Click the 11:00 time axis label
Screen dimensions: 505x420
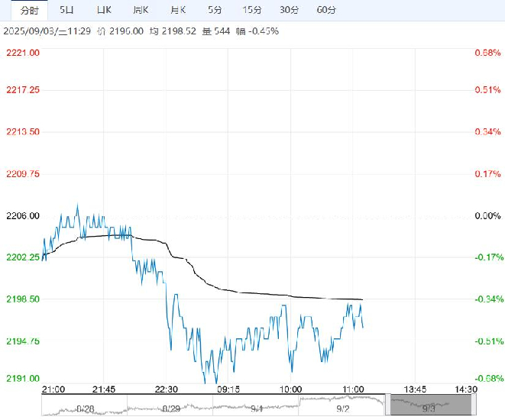point(353,389)
